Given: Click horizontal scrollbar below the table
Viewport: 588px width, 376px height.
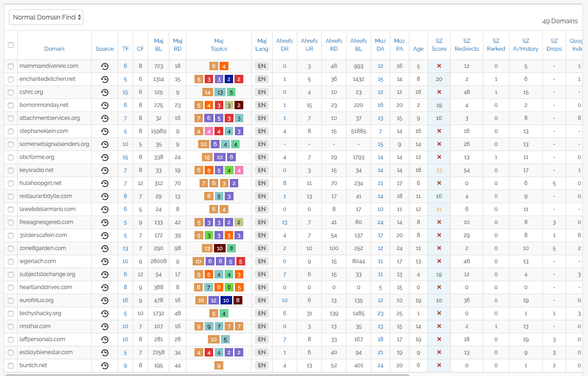Looking at the screenshot, I should tap(207, 375).
